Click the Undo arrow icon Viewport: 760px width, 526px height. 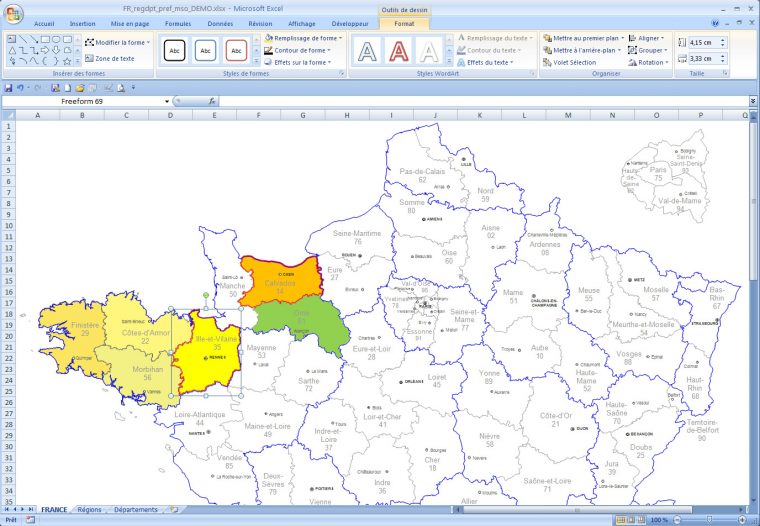(21, 88)
